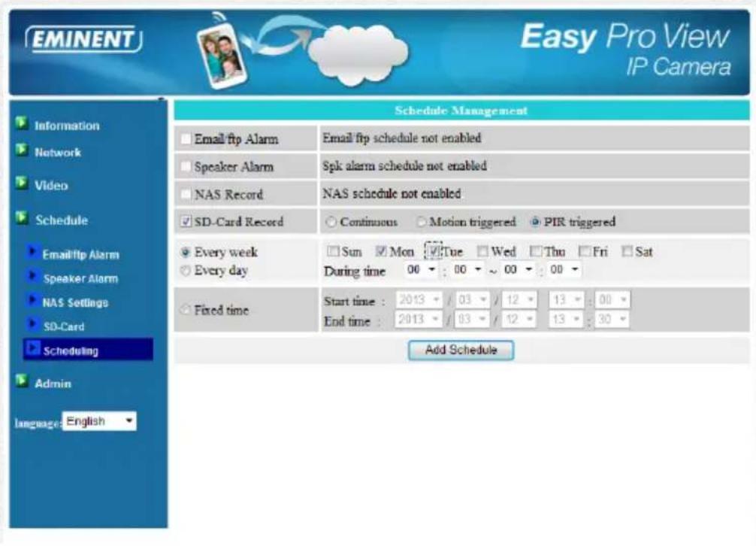
Task: Enable the NAS Record checkbox
Action: point(186,194)
